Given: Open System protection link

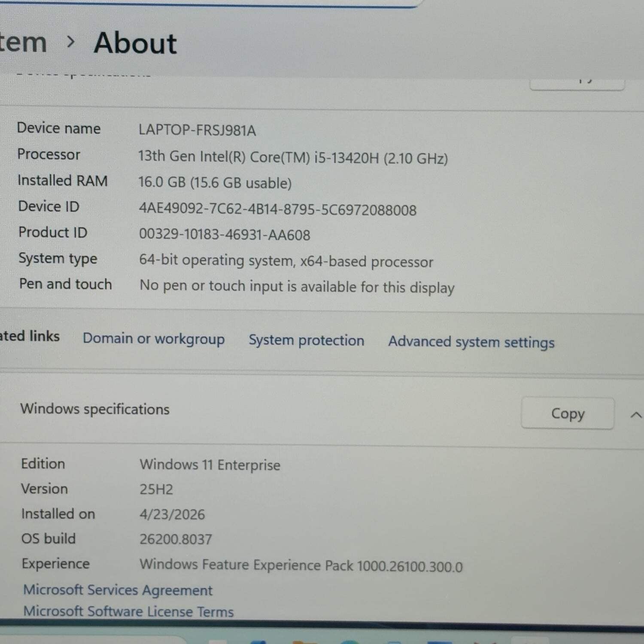Looking at the screenshot, I should pos(307,340).
